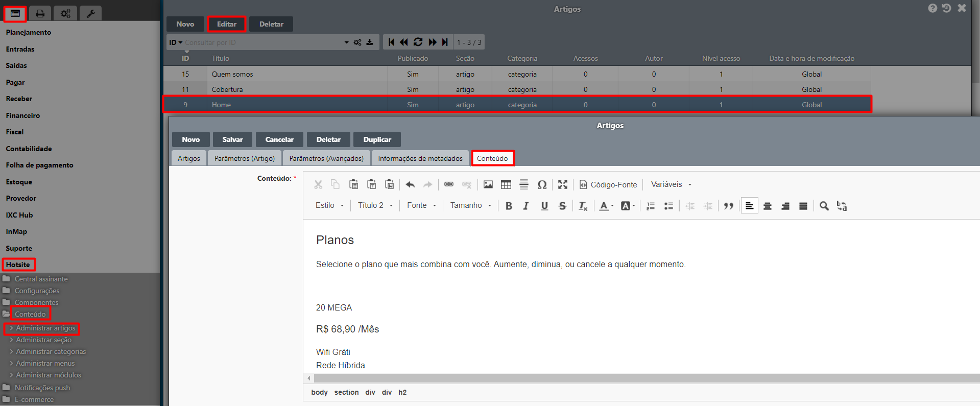Image resolution: width=980 pixels, height=406 pixels.
Task: Open the Título 2 format dropdown
Action: pyautogui.click(x=375, y=205)
